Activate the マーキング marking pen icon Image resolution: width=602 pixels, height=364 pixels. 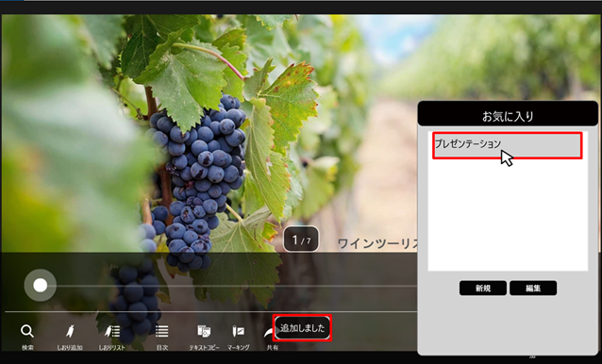(238, 331)
